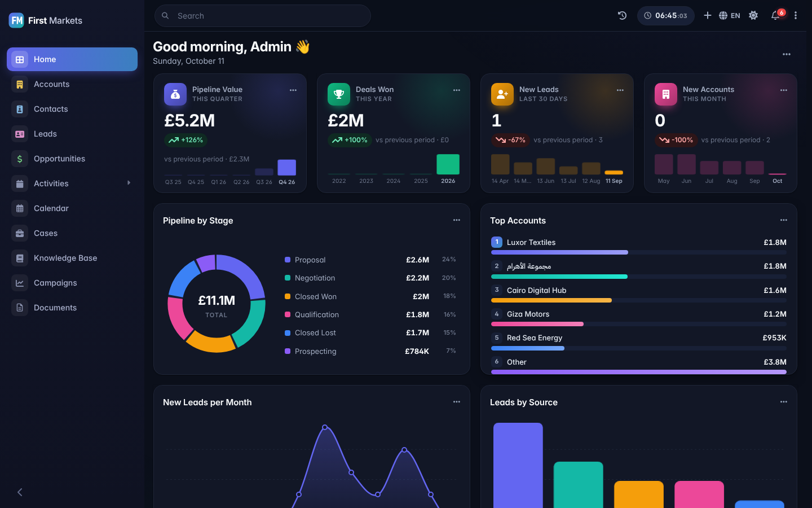Click the Cases briefcase icon

[x=20, y=233]
